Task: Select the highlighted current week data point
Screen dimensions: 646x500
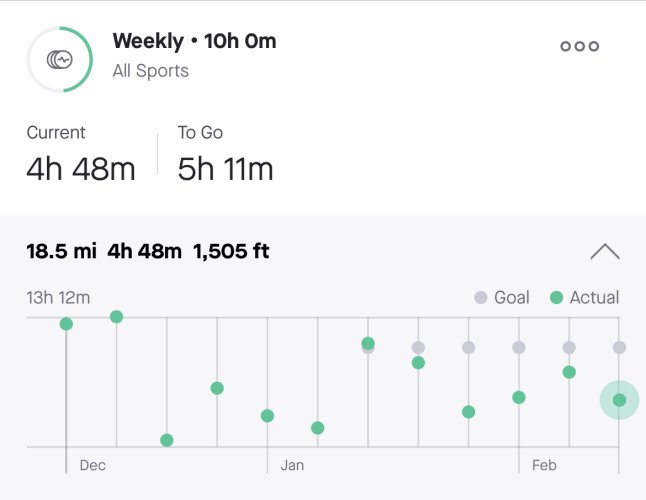Action: click(619, 400)
